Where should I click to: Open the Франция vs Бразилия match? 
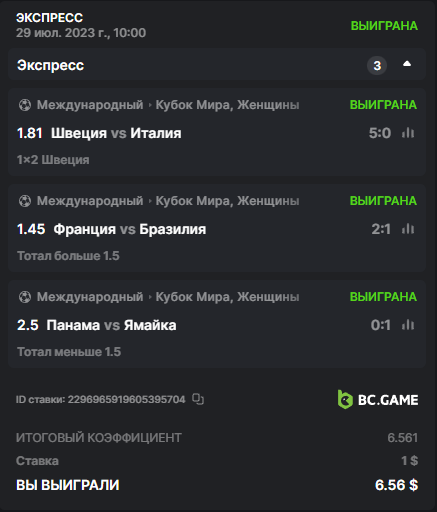click(130, 229)
